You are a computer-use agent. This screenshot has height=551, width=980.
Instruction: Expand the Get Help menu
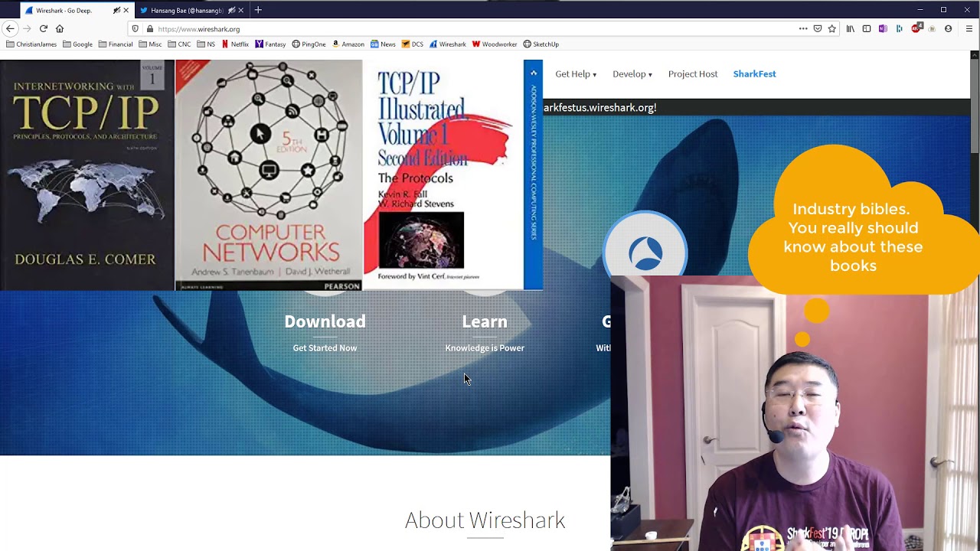click(x=576, y=74)
